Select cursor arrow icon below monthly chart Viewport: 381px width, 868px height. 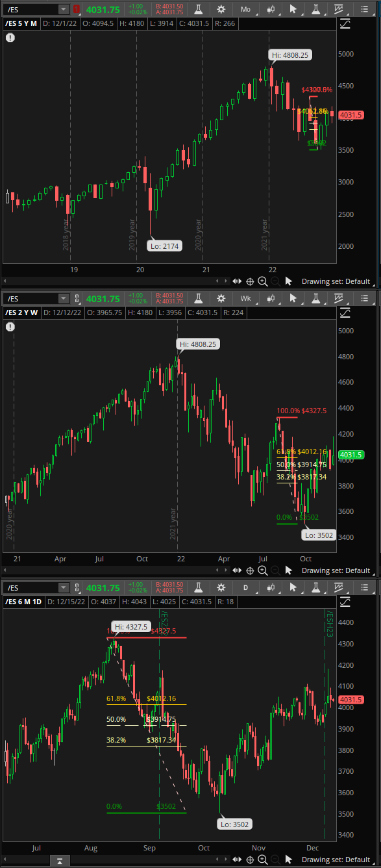(x=289, y=281)
